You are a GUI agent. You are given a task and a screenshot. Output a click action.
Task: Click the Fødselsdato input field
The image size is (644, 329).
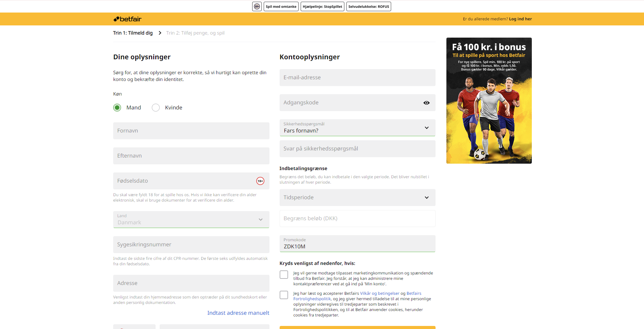(x=191, y=181)
